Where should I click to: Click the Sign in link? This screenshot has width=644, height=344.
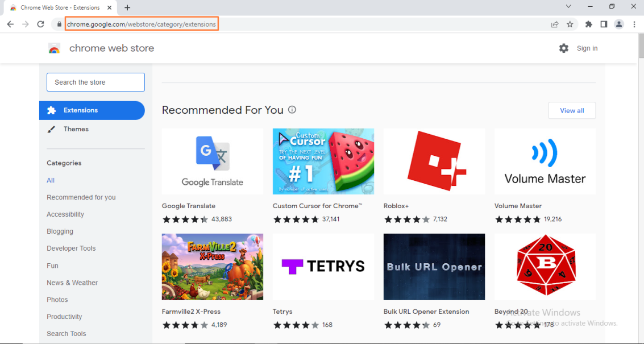click(x=587, y=48)
